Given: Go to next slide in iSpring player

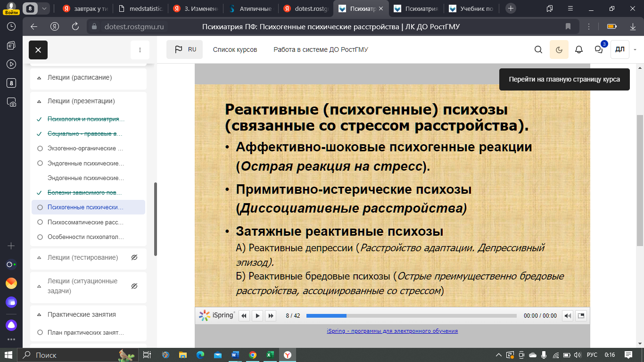Looking at the screenshot, I should (x=271, y=316).
